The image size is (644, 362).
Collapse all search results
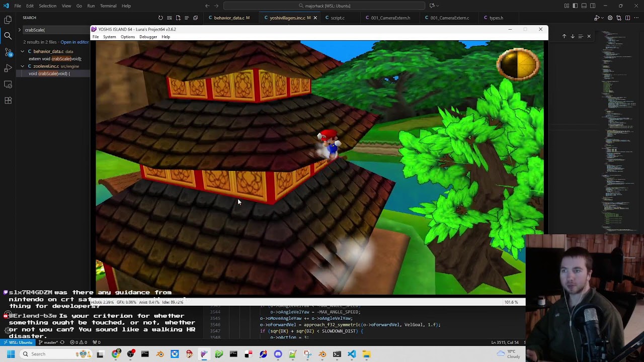(195, 18)
